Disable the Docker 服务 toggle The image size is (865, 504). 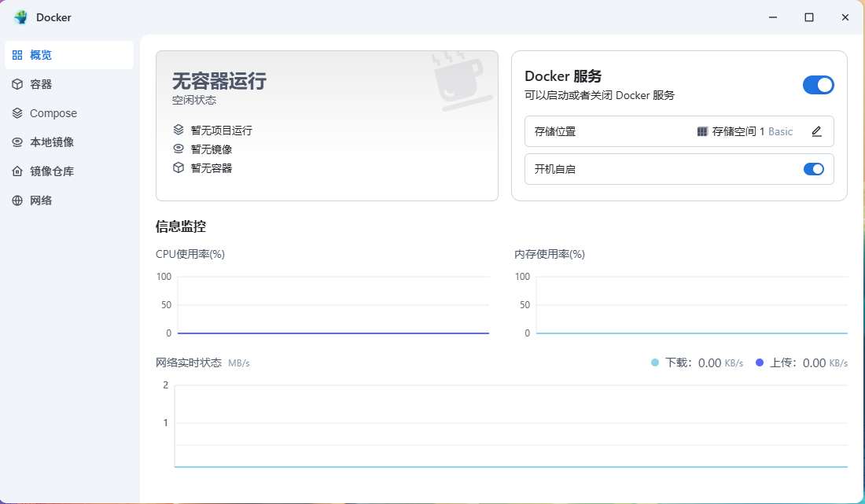[819, 85]
